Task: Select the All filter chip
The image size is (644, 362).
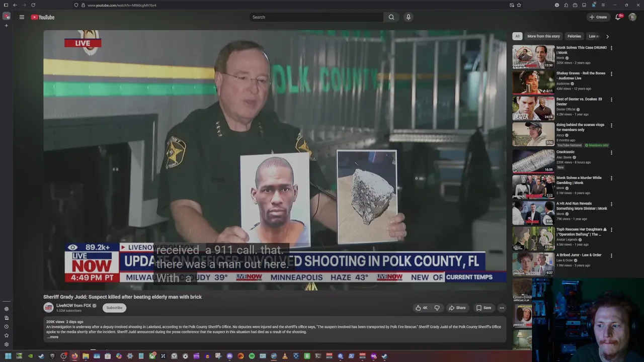Action: tap(517, 36)
